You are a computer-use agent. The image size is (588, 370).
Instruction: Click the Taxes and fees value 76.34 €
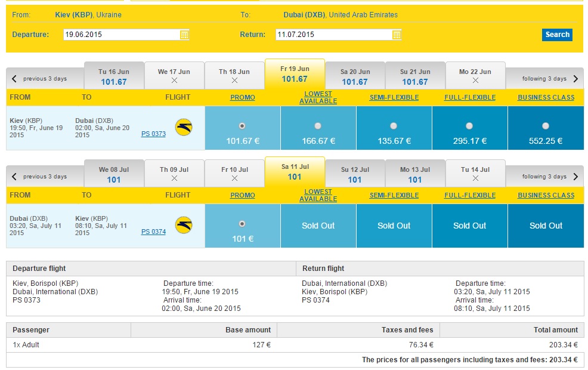[421, 345]
